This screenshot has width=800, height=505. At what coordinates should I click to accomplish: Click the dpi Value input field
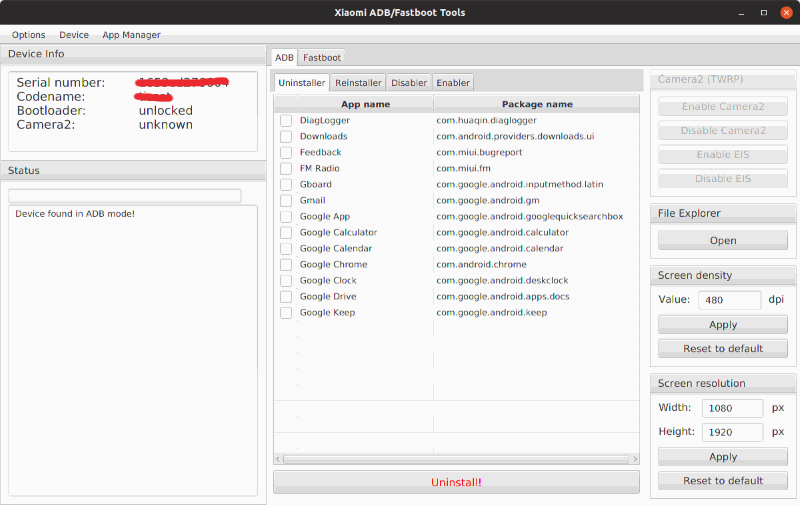729,299
